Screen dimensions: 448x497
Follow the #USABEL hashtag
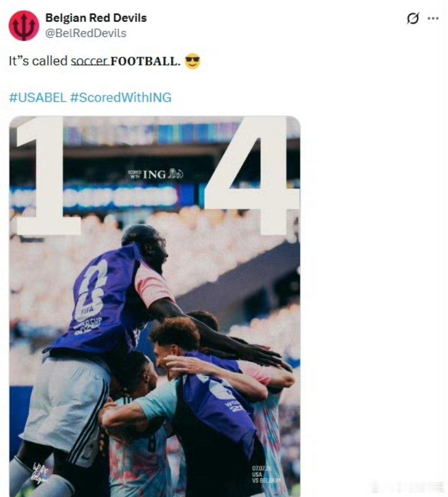(x=38, y=97)
